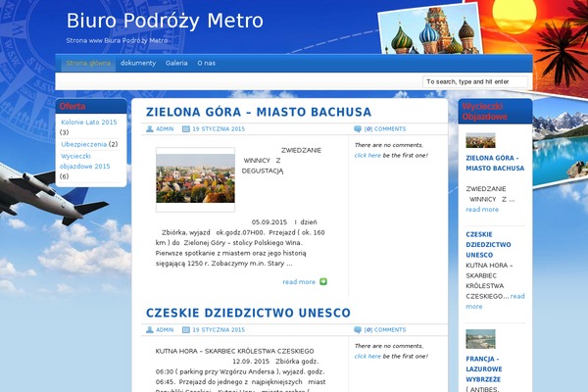Screen dimensions: 588x392
Task: Open sidebar Czeskie Dziedzictwo UNESCO link
Action: click(488, 245)
